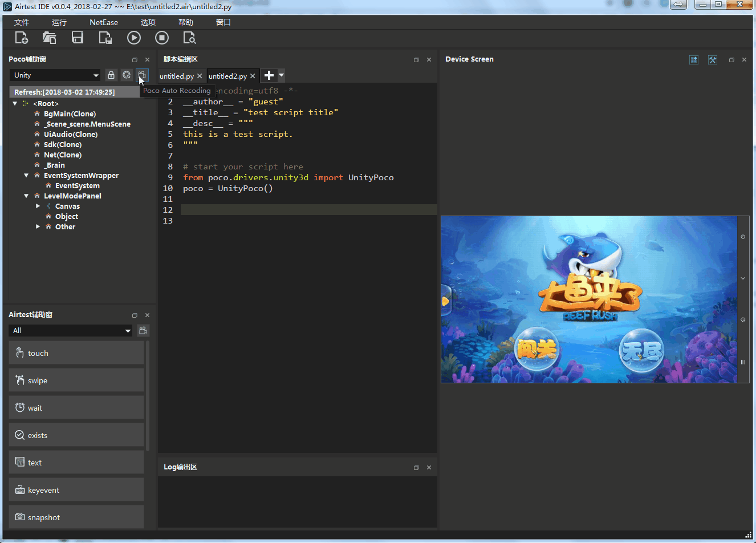The height and width of the screenshot is (543, 756).
Task: Open the 选项 menu
Action: click(x=148, y=22)
